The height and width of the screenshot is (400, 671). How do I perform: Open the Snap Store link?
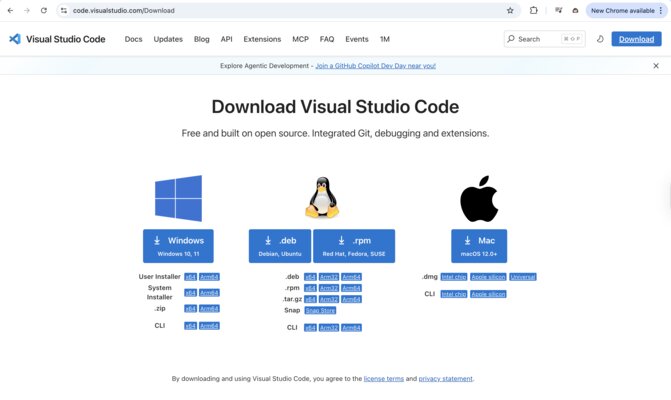[x=320, y=310]
